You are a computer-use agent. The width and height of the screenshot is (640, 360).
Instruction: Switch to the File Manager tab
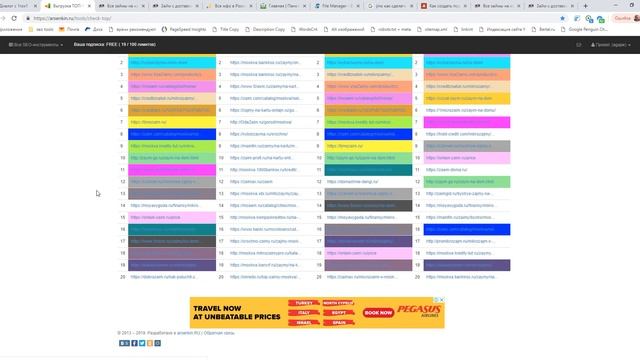[x=335, y=6]
